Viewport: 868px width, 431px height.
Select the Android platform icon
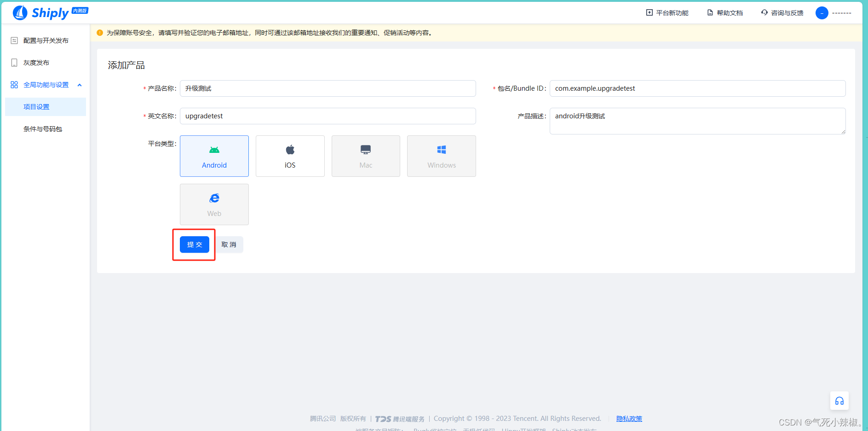coord(214,150)
